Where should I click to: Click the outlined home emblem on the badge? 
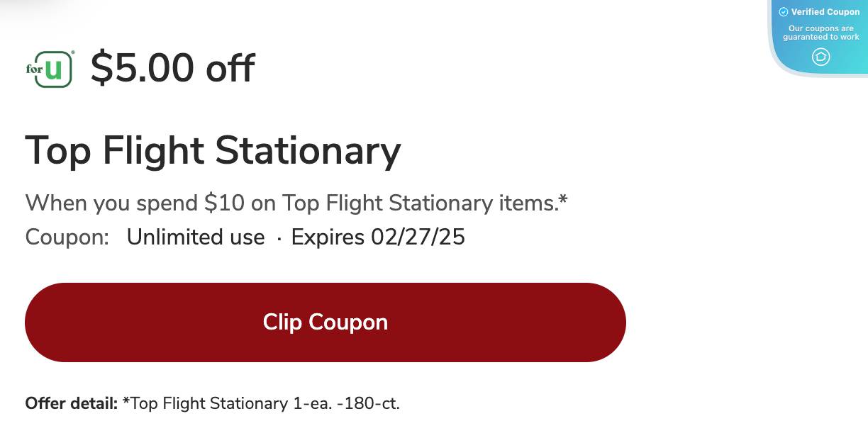pos(820,57)
